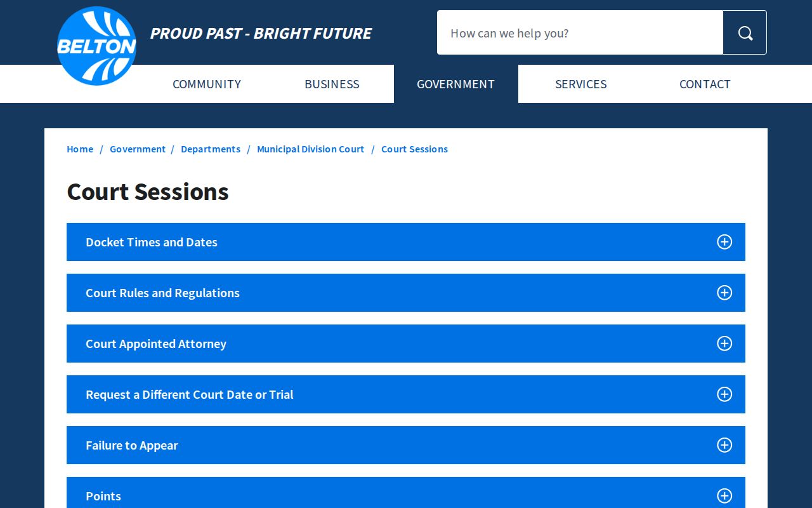Click plus icon on Docket Times and Dates
Image resolution: width=812 pixels, height=508 pixels.
click(x=724, y=242)
